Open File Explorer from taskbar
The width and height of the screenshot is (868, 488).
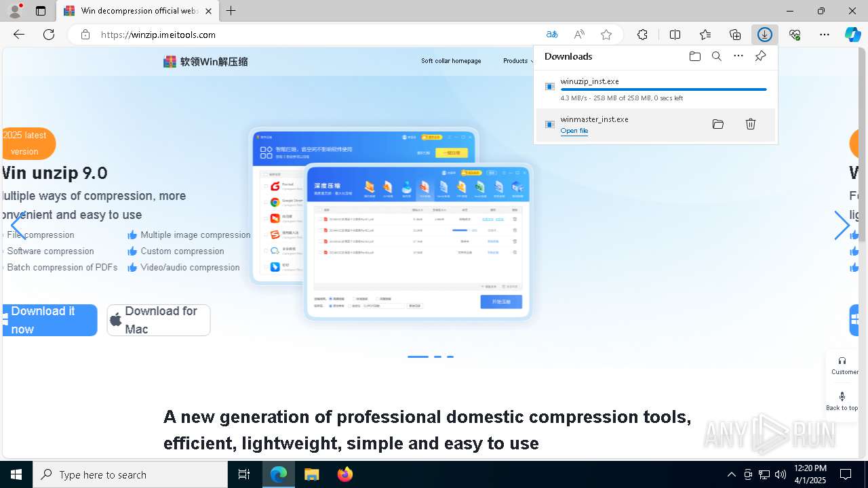click(311, 474)
